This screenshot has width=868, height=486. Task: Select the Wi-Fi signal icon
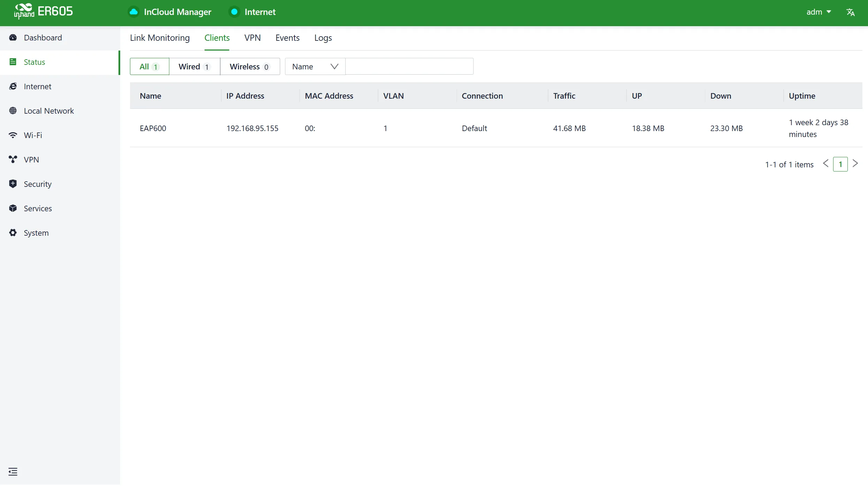point(13,135)
